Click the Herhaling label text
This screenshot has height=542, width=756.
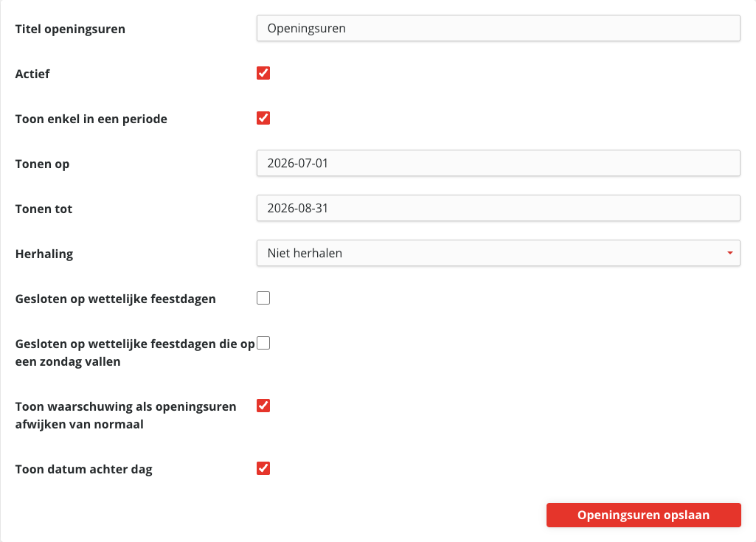point(44,254)
